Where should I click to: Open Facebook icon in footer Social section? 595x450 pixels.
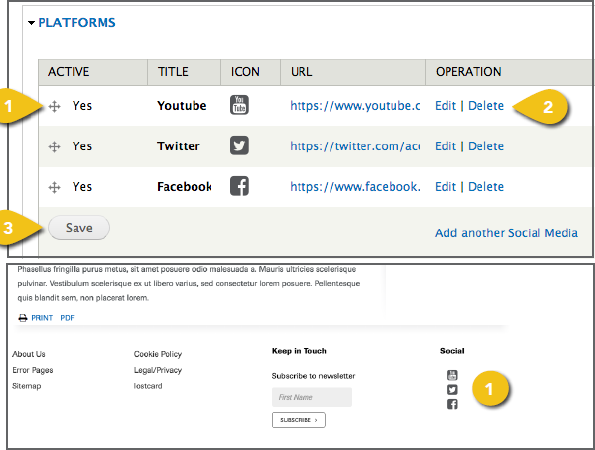coord(452,404)
